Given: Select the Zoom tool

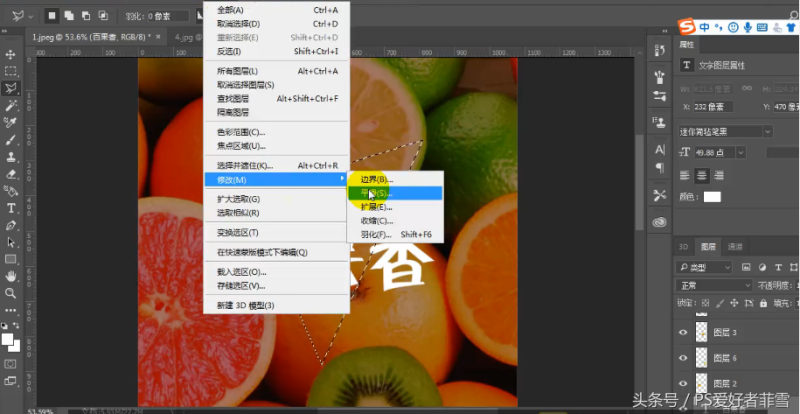Looking at the screenshot, I should (10, 293).
